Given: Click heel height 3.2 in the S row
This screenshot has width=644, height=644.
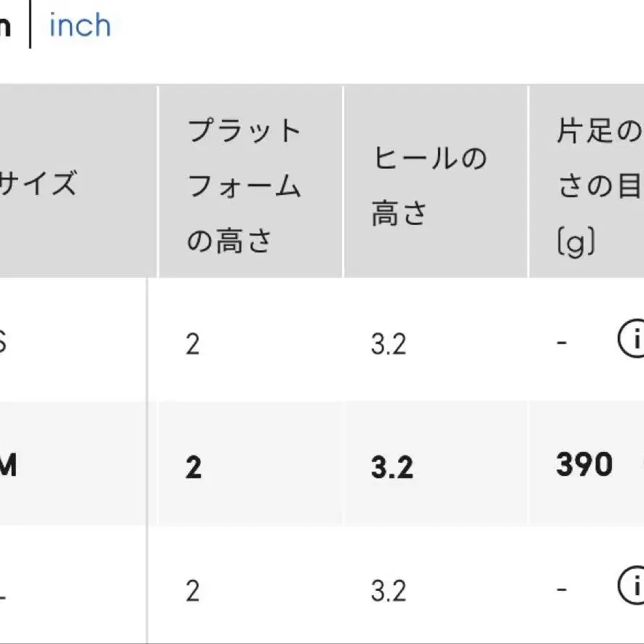Looking at the screenshot, I should pyautogui.click(x=389, y=344).
